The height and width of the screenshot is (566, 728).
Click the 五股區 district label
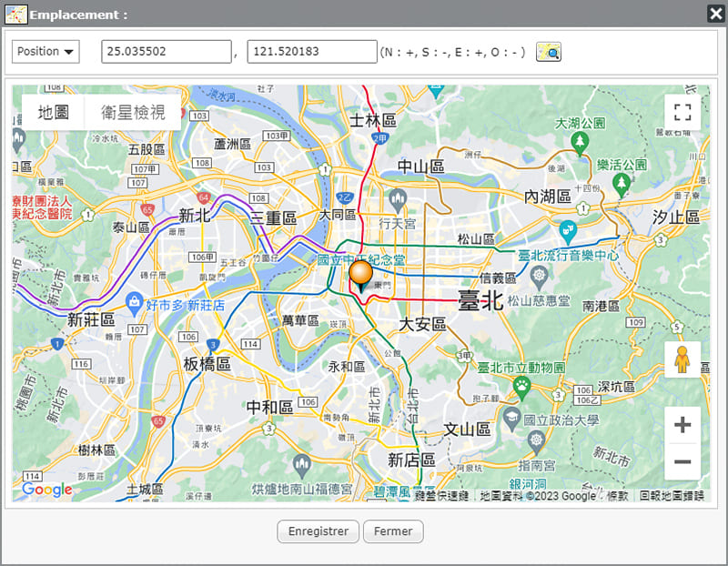[x=147, y=149]
